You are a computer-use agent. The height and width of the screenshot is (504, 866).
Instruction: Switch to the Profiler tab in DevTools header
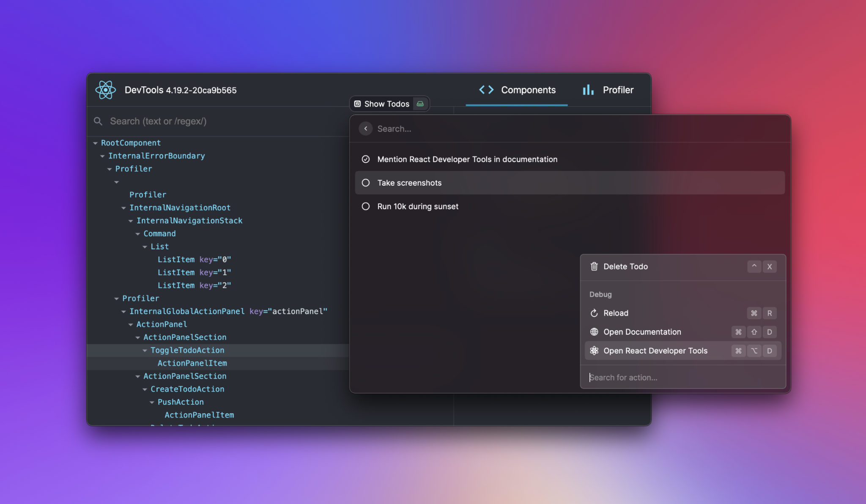tap(608, 90)
